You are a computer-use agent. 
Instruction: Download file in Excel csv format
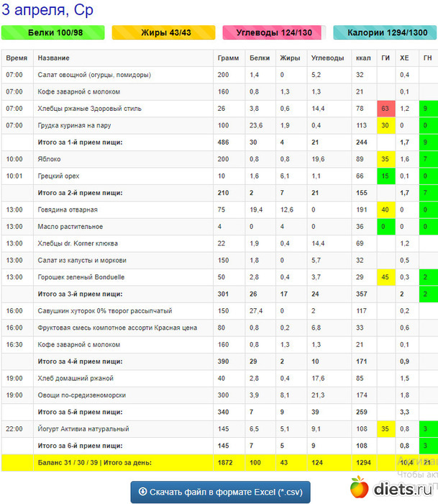[220, 492]
